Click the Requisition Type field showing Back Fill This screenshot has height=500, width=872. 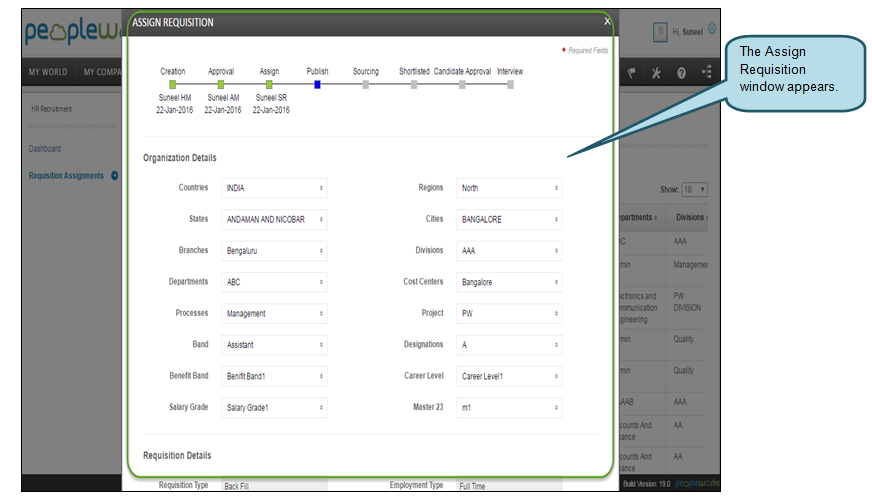(274, 486)
